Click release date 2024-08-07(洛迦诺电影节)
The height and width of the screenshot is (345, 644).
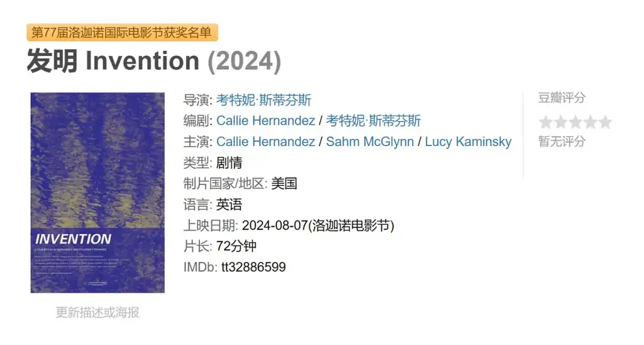[318, 225]
